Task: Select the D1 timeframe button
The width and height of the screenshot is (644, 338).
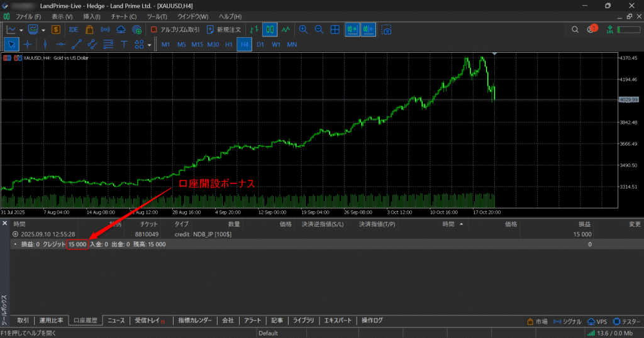Action: coord(260,45)
